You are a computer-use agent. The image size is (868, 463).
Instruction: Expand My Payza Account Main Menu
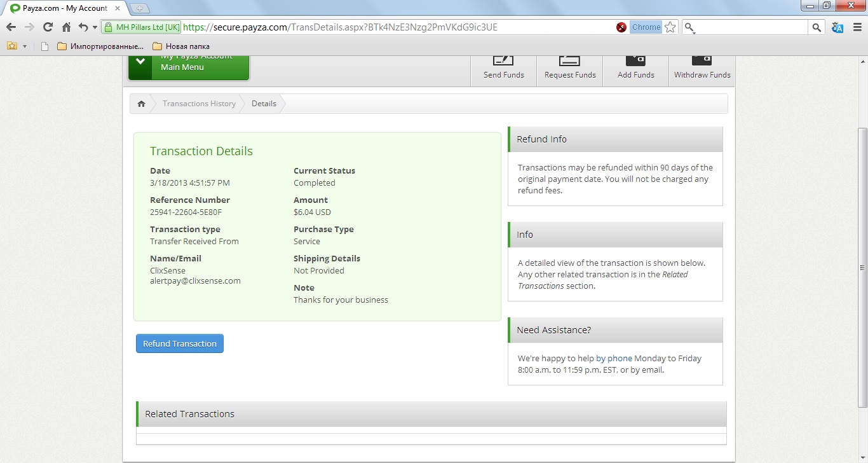coord(189,67)
